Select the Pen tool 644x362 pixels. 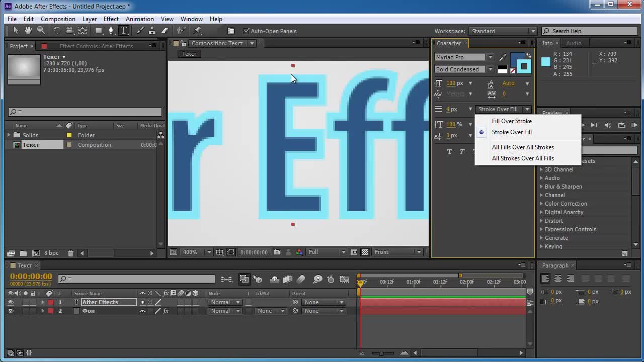tap(111, 31)
